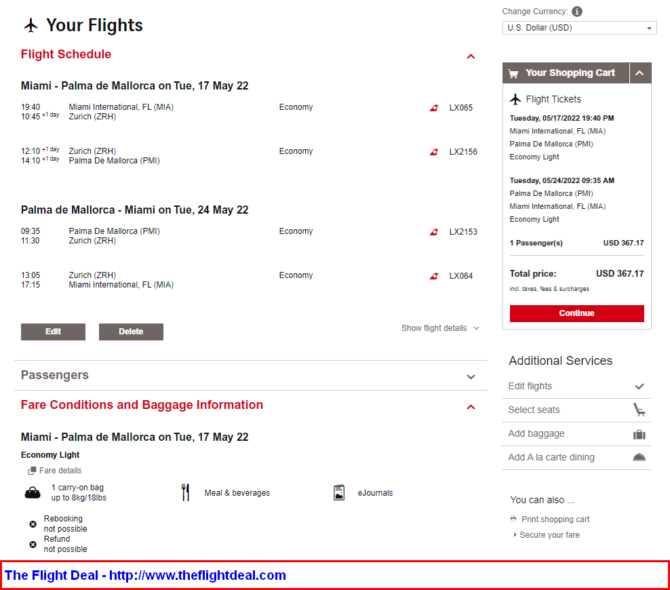
Task: Click the shopping cart icon
Action: pyautogui.click(x=513, y=73)
